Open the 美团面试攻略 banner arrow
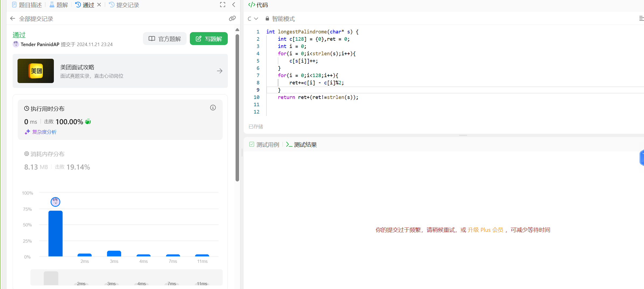This screenshot has width=644, height=289. coord(219,71)
